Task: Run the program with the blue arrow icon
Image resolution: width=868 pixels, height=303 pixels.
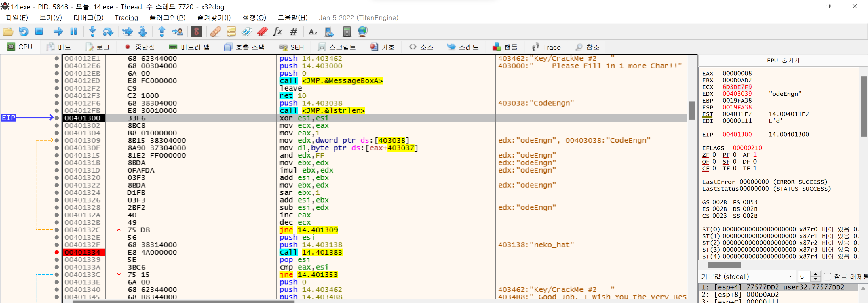Action: pyautogui.click(x=58, y=32)
